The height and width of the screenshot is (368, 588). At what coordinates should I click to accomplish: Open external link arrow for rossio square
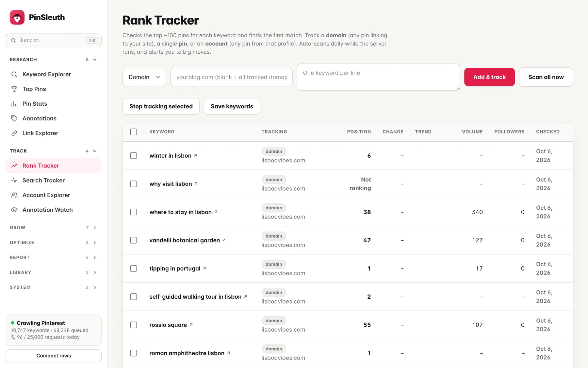[x=191, y=324]
